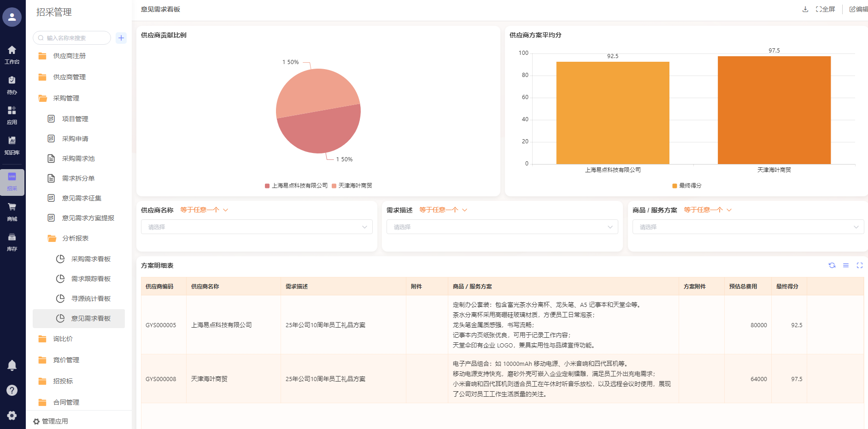The image size is (868, 429).
Task: Open the 供应商名称 select dropdown
Action: (257, 227)
